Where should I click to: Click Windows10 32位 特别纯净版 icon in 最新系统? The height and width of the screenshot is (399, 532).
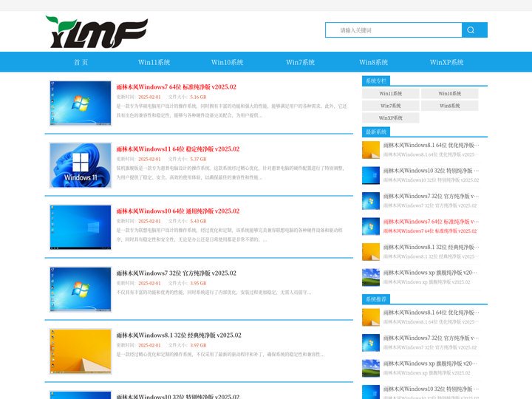pyautogui.click(x=371, y=175)
